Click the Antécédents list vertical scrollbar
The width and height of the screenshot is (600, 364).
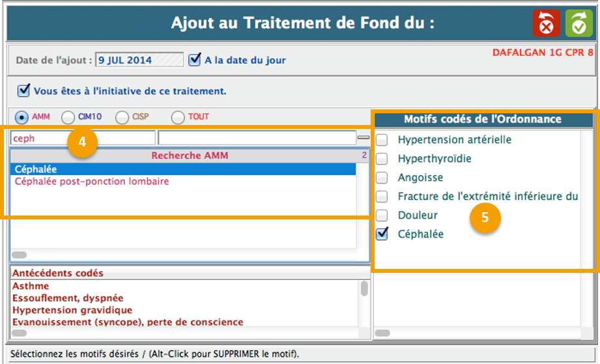pos(364,289)
